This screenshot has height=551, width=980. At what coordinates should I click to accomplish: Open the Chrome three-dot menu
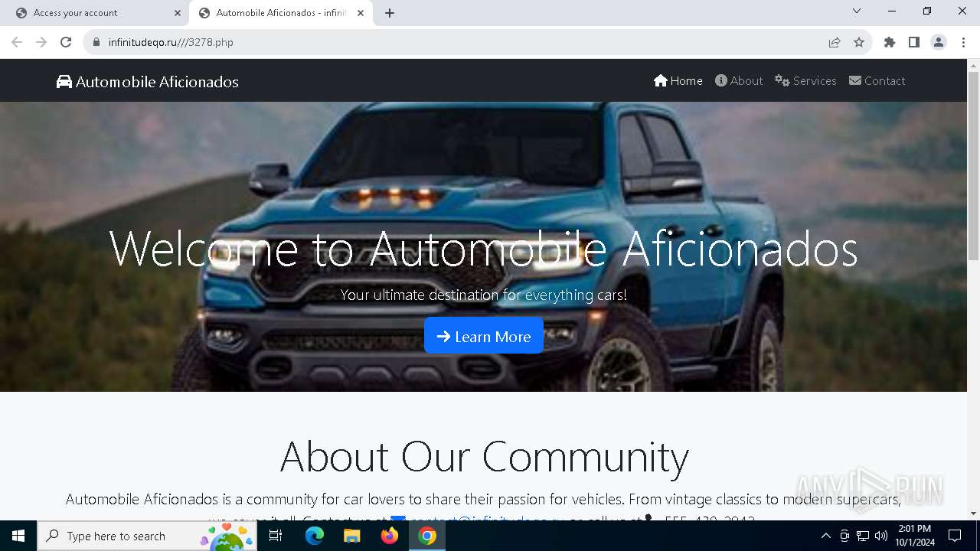[x=963, y=42]
